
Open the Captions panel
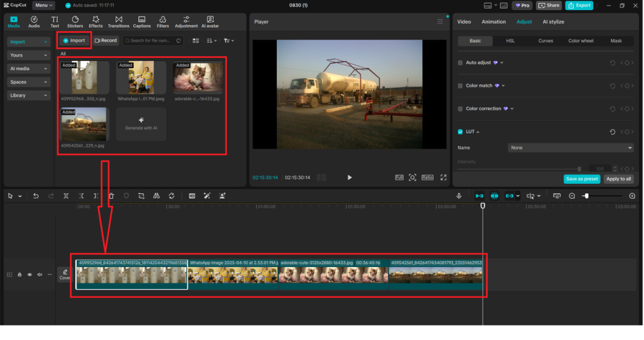[x=142, y=22]
